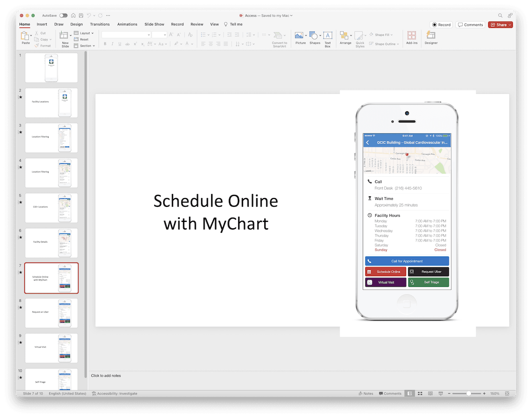The width and height of the screenshot is (532, 418).
Task: Click Comments in the status bar
Action: point(389,394)
